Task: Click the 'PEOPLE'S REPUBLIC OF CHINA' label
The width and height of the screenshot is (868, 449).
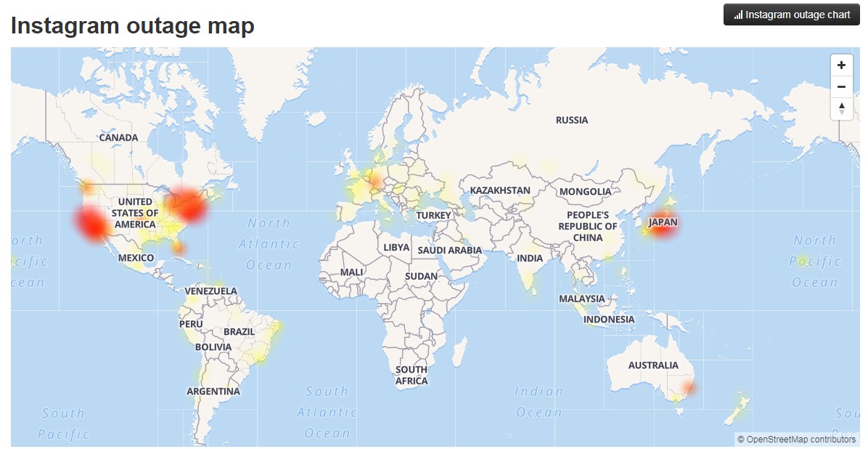Action: [x=588, y=226]
